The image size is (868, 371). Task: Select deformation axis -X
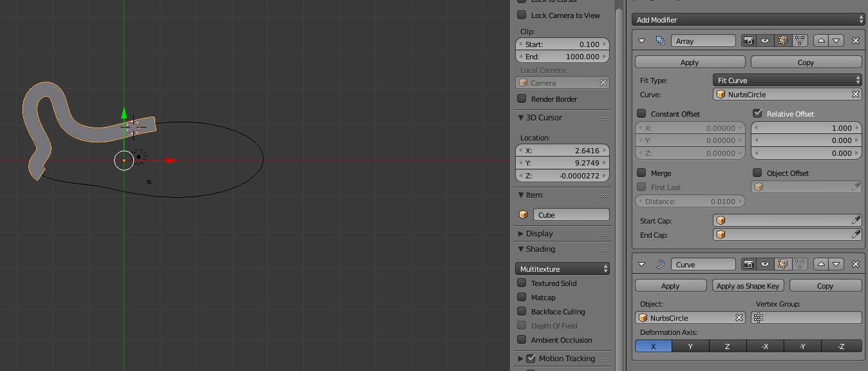pyautogui.click(x=766, y=347)
